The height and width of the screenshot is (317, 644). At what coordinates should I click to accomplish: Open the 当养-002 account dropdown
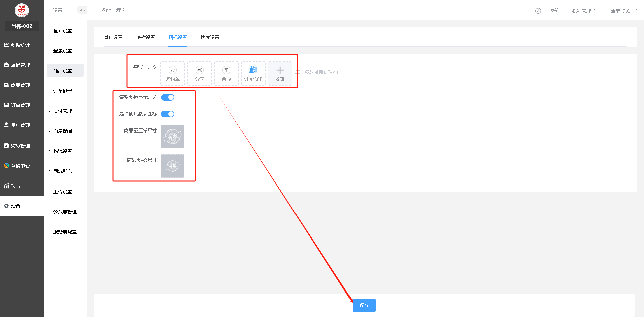coord(623,11)
